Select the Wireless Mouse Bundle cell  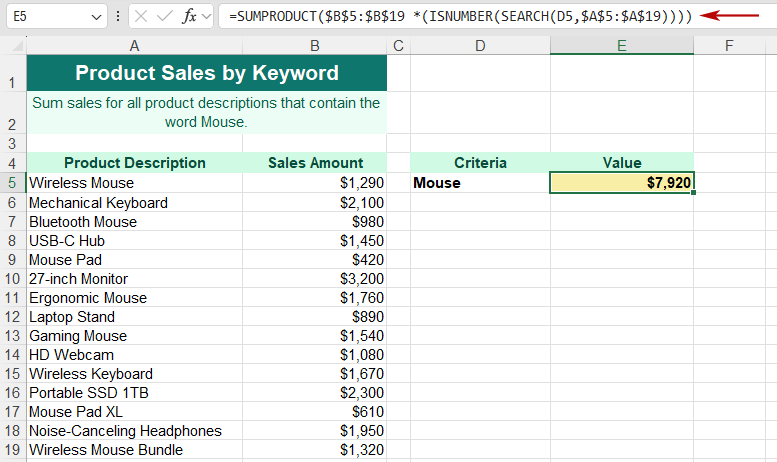[x=134, y=450]
